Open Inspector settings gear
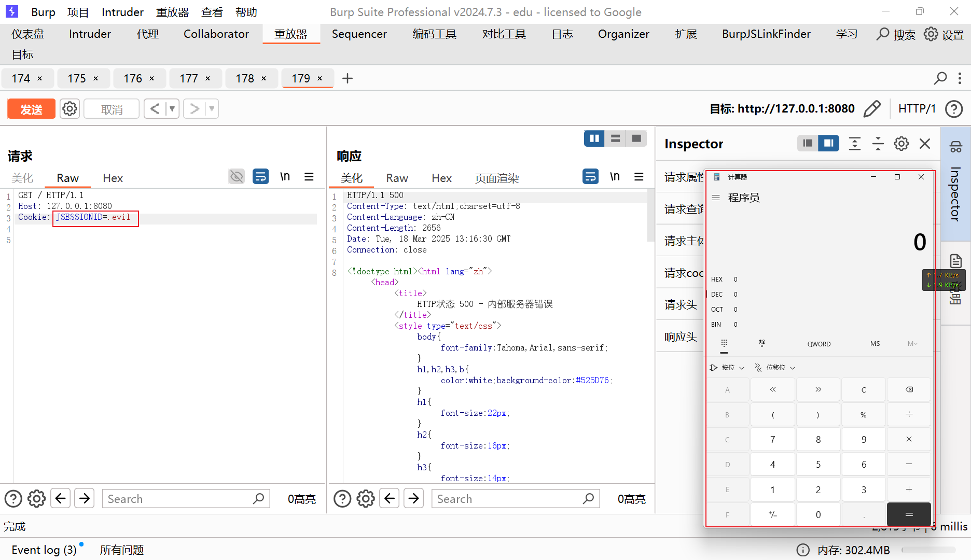The image size is (971, 560). pos(901,144)
